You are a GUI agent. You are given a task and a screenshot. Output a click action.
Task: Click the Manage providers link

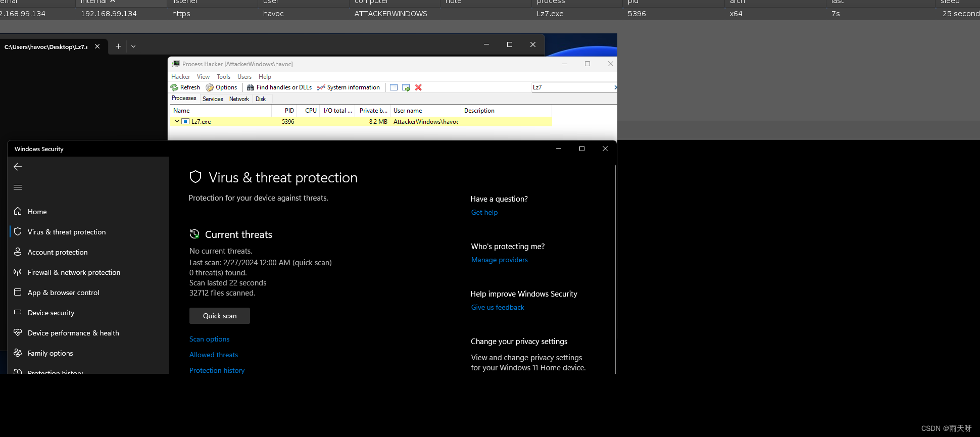click(500, 260)
